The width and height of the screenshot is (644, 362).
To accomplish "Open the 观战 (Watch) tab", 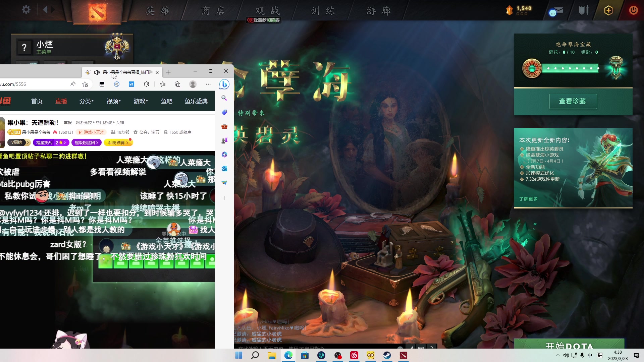I will pos(268,11).
